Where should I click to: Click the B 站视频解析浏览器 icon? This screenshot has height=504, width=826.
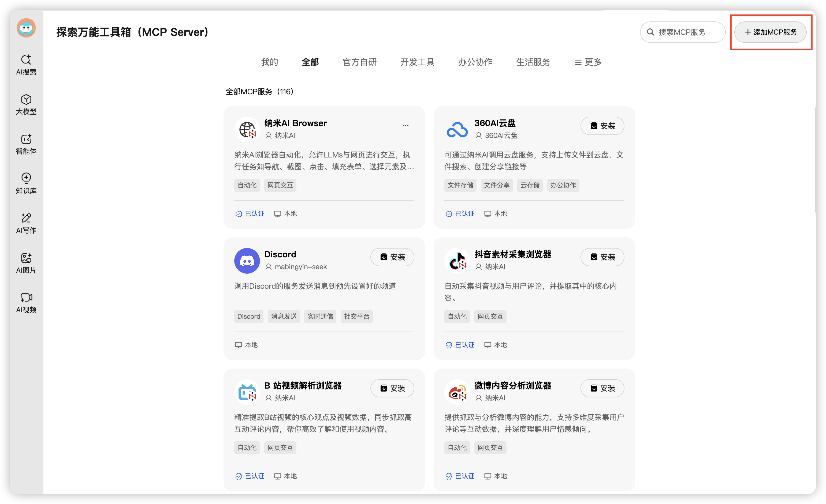click(x=247, y=392)
